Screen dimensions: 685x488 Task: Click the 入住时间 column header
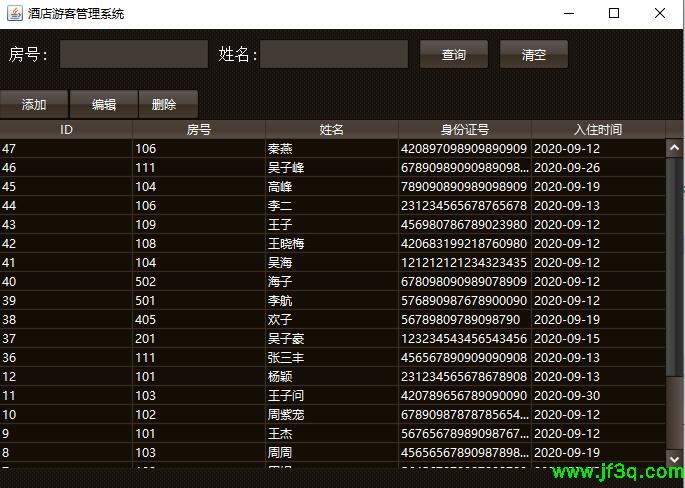pyautogui.click(x=598, y=129)
